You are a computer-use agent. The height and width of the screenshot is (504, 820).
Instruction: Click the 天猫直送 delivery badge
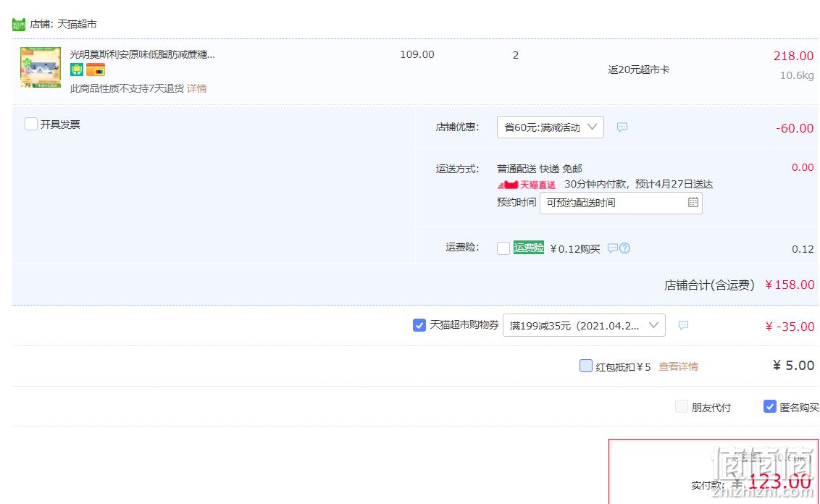point(526,185)
